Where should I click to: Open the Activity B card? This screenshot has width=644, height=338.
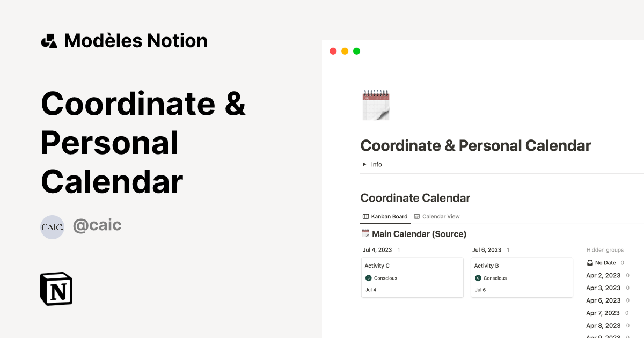click(521, 266)
